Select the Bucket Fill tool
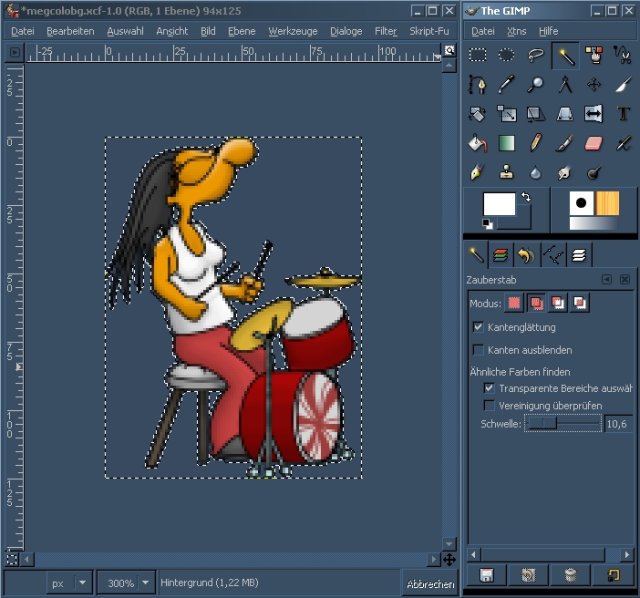Viewport: 640px width, 598px height. (x=477, y=143)
